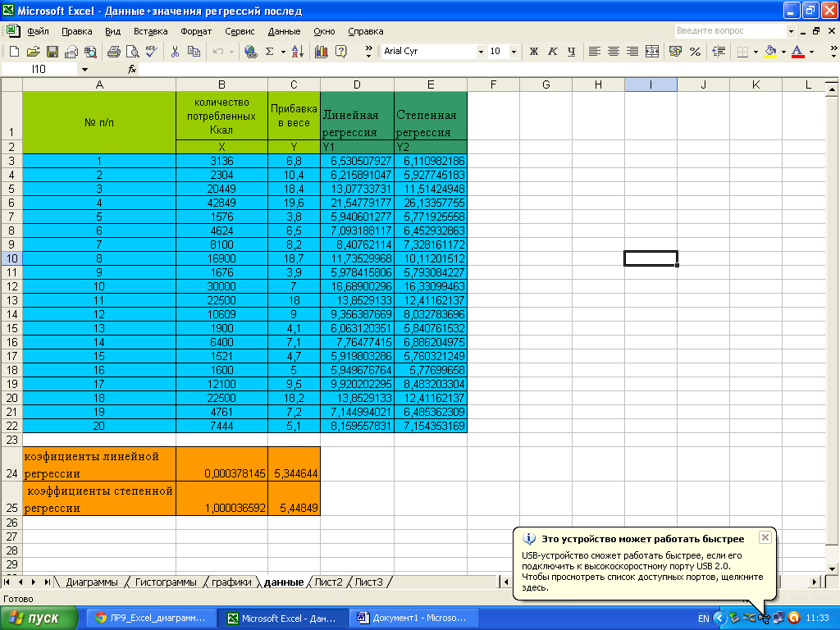This screenshot has width=840, height=630.
Task: Open the 'Введите вопрос' help box dropdown arrow
Action: pos(791,31)
